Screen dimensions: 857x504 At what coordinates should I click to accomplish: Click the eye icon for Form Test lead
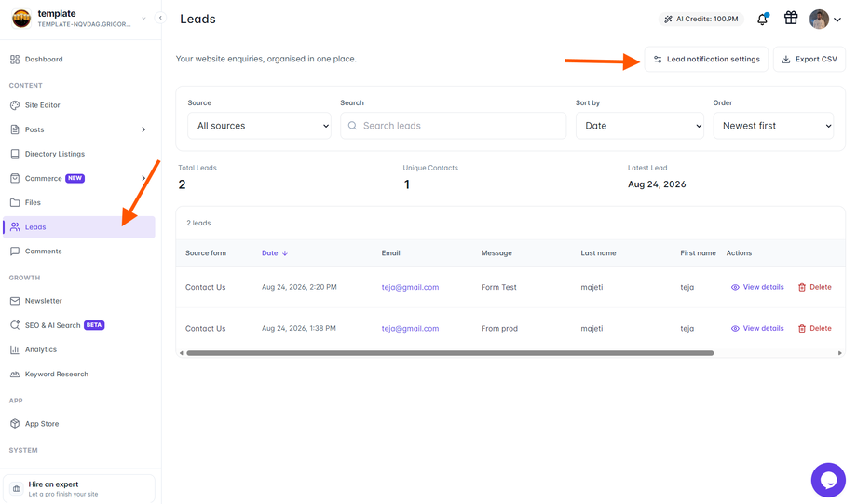pos(735,287)
